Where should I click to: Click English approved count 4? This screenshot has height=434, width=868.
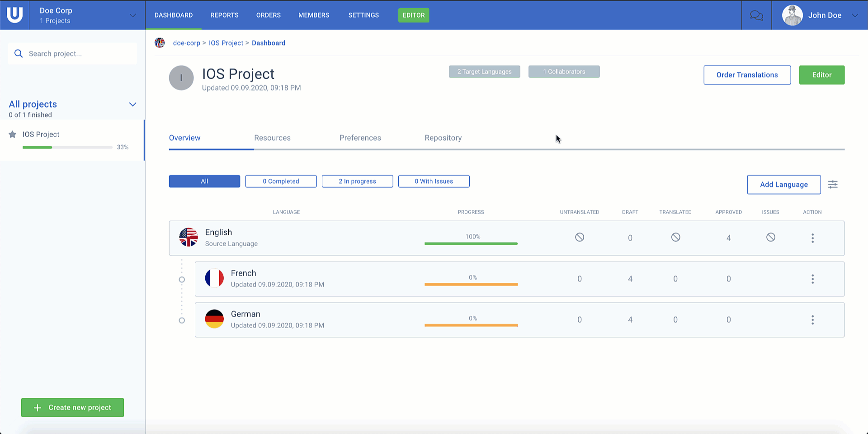click(728, 238)
